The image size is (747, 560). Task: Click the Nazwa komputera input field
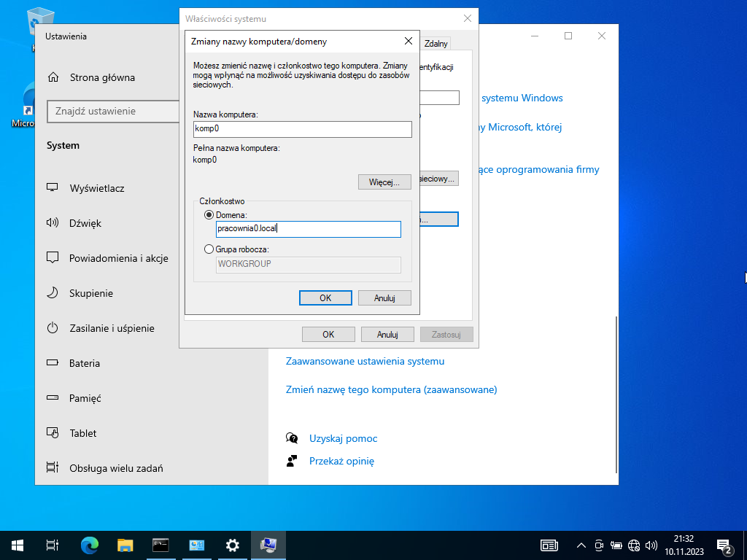[303, 129]
